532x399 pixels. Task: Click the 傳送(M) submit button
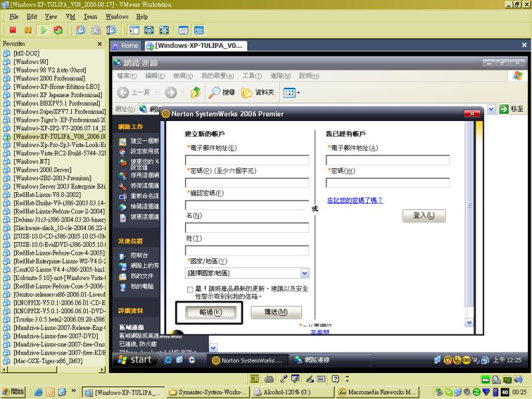click(276, 312)
